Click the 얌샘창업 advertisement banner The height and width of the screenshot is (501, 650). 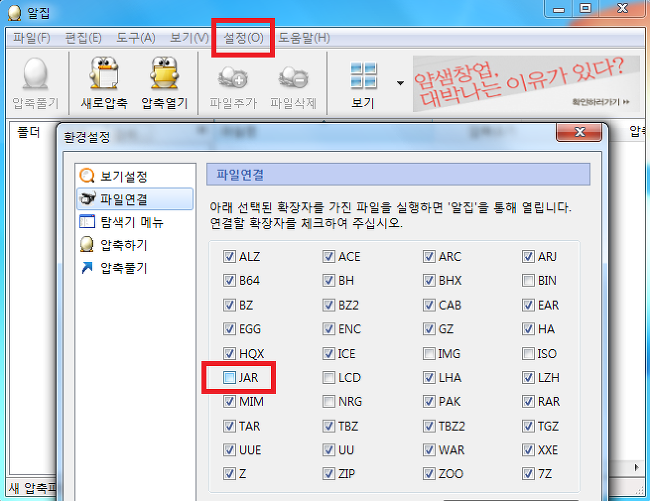pyautogui.click(x=526, y=84)
